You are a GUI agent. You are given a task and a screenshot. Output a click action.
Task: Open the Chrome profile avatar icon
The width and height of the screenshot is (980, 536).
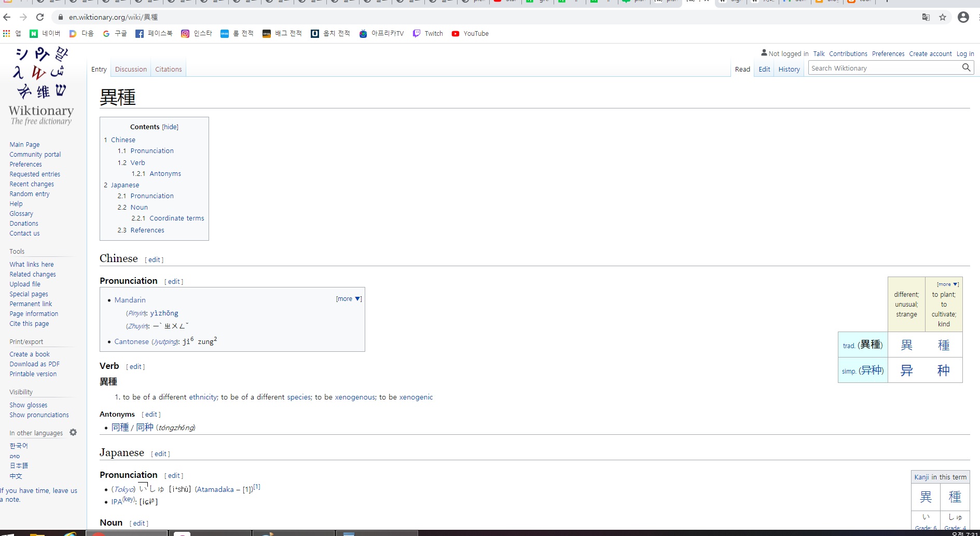(963, 17)
